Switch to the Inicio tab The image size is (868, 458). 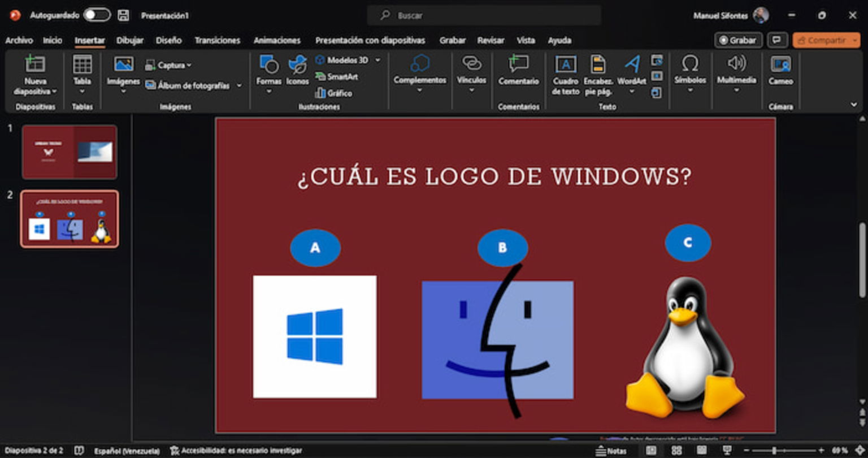(x=53, y=40)
